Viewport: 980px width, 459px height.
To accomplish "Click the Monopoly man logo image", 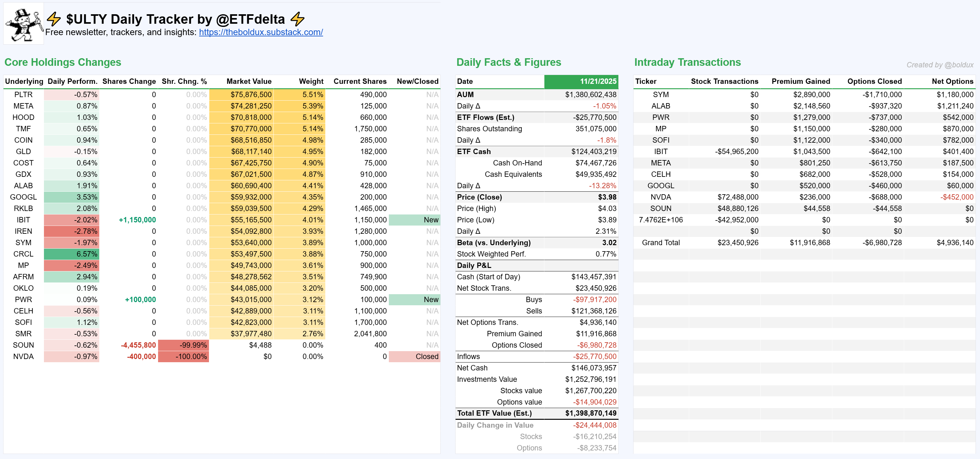I will point(24,24).
